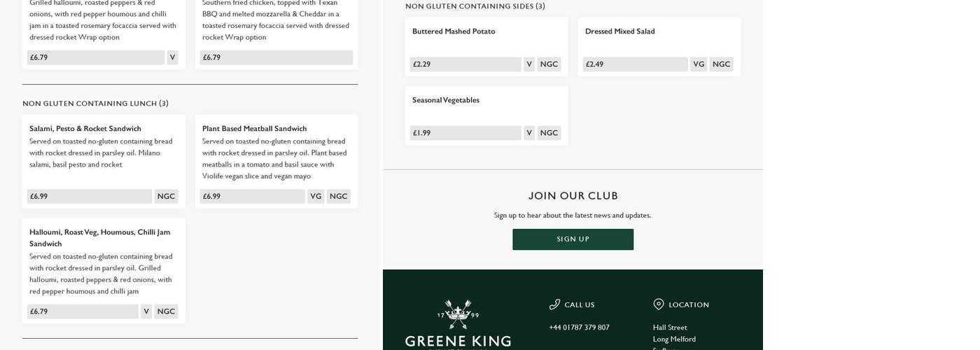Click the phone icon beside Call Us
Image resolution: width=980 pixels, height=350 pixels.
click(x=554, y=304)
